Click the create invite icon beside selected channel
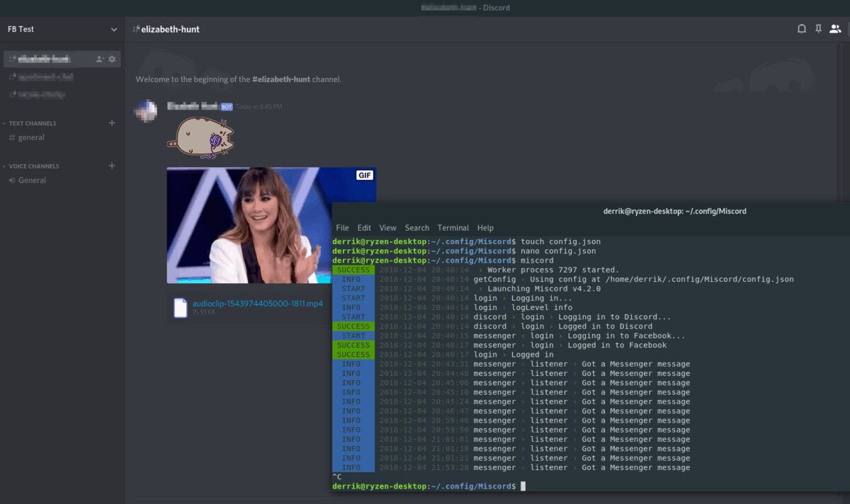The width and height of the screenshot is (850, 504). pos(100,59)
